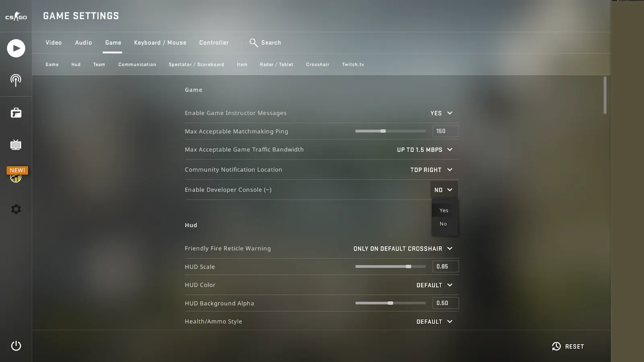The width and height of the screenshot is (644, 362).
Task: Jump to the Game subsection link
Action: (x=52, y=64)
